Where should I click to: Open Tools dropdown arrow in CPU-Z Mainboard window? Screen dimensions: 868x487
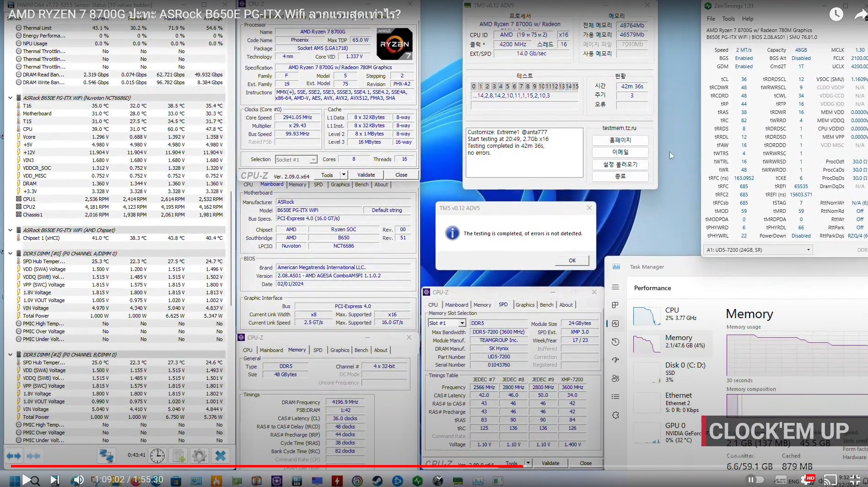344,175
